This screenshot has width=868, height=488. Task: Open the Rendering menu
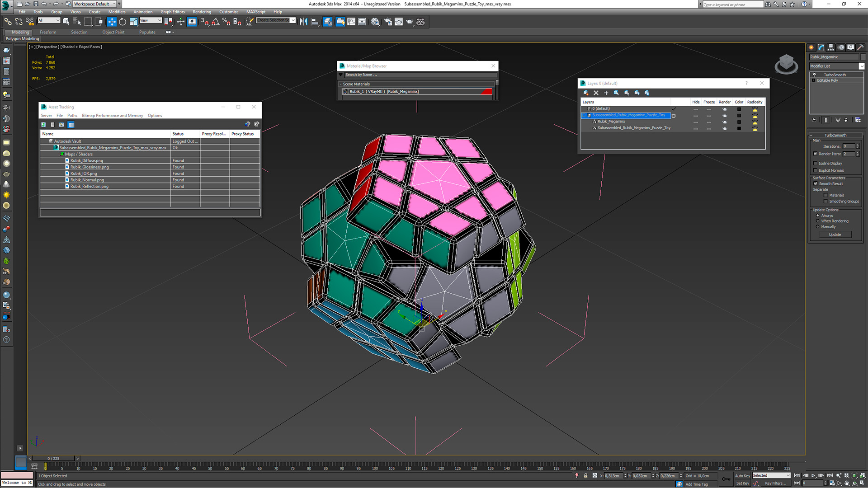[202, 12]
